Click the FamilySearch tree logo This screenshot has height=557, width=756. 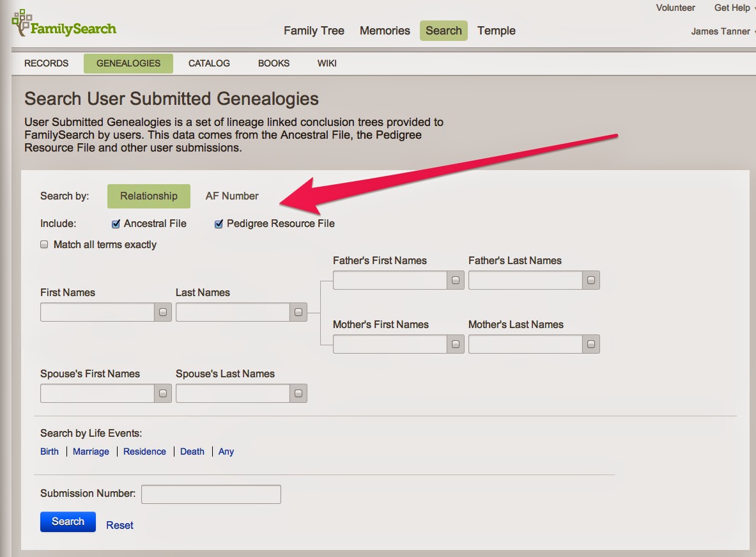64,24
